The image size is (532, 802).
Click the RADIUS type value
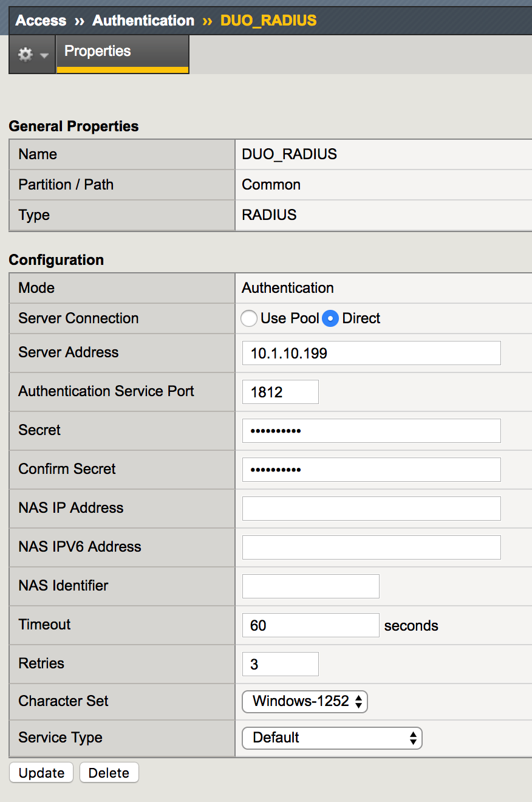click(x=269, y=215)
